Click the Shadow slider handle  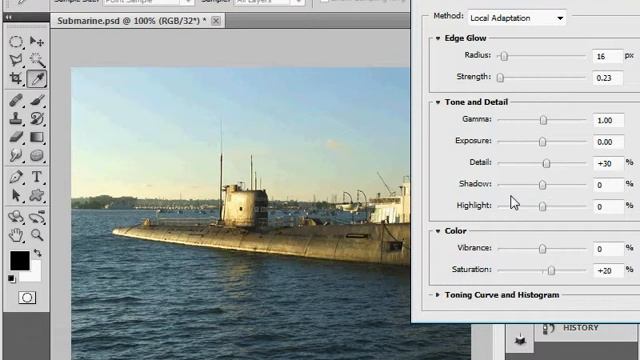click(x=542, y=185)
